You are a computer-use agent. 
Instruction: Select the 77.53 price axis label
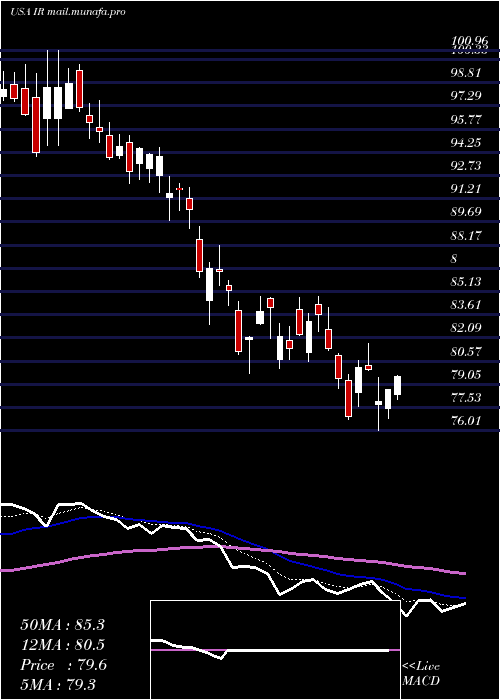tap(466, 398)
